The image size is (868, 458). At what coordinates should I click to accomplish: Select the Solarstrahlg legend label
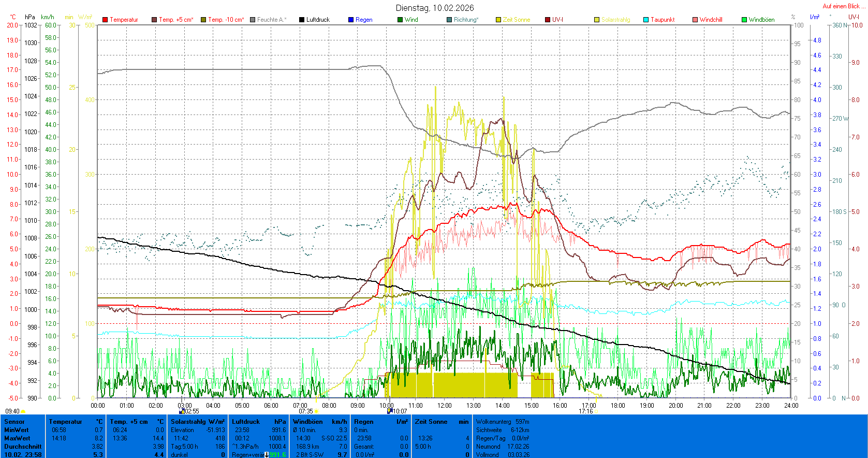point(615,20)
